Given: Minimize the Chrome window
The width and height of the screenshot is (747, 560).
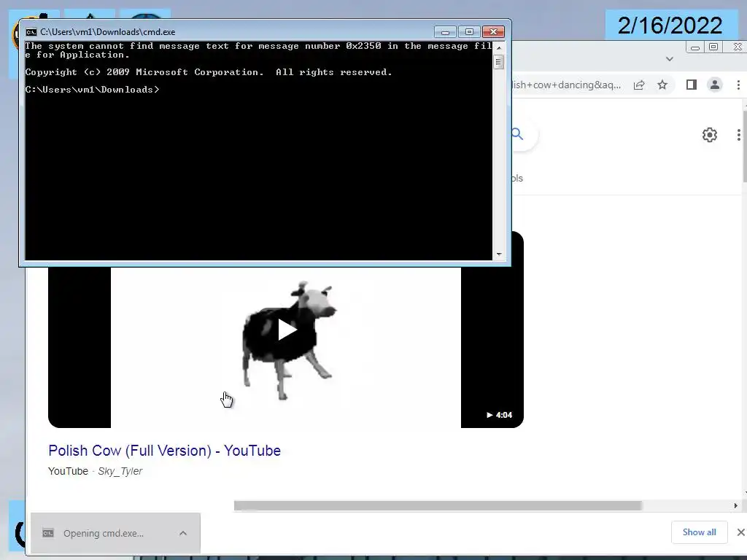Looking at the screenshot, I should point(694,47).
